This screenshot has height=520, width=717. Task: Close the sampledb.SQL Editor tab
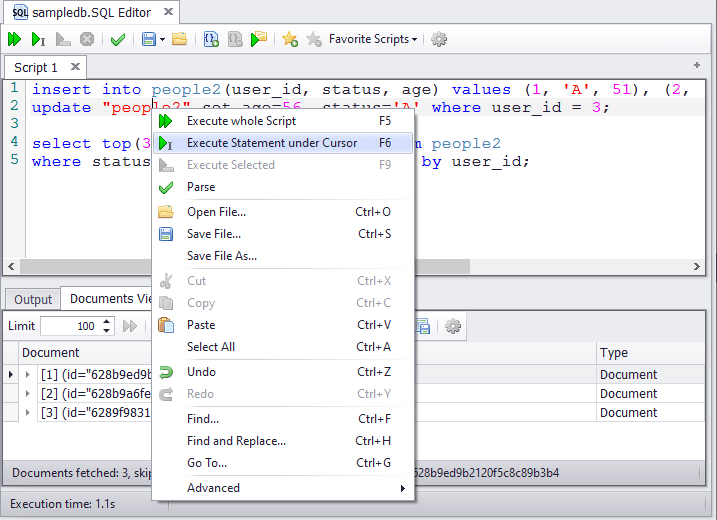(x=168, y=11)
